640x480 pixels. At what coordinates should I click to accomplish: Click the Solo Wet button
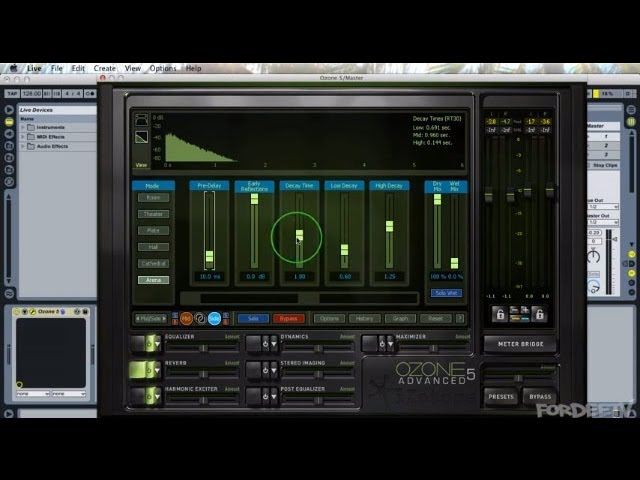446,293
